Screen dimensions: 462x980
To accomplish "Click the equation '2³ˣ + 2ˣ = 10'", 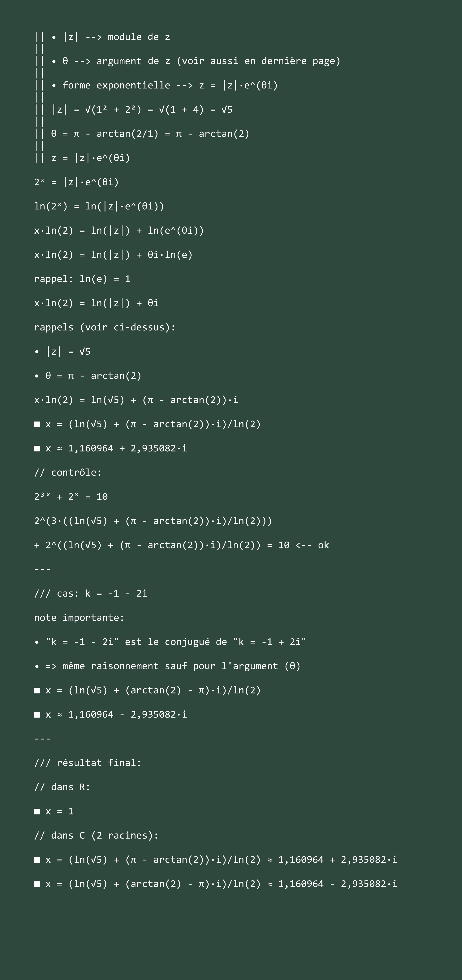I will pos(71,496).
